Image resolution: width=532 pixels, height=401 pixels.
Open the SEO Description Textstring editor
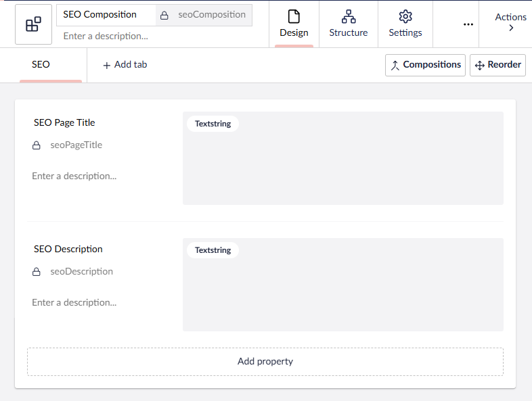(x=342, y=285)
